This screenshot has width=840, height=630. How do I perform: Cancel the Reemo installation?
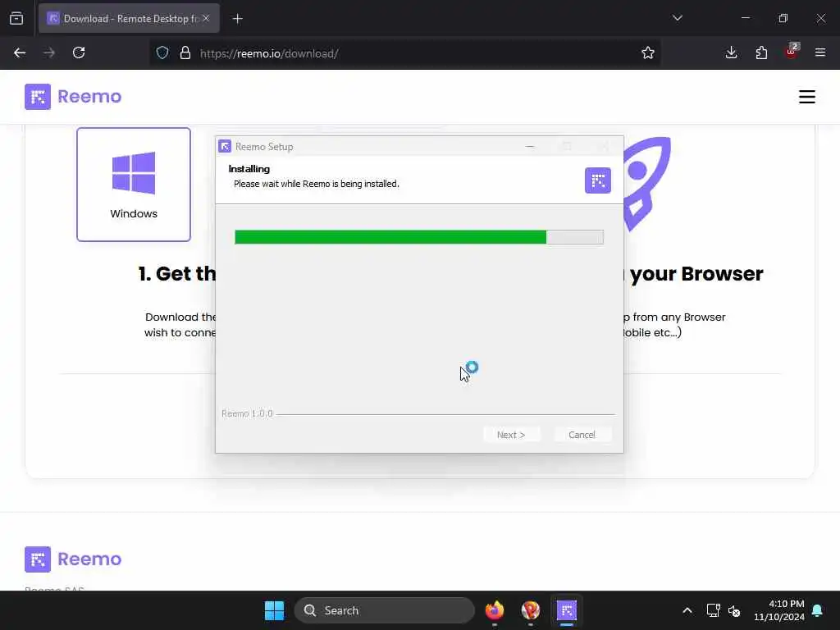[582, 435]
